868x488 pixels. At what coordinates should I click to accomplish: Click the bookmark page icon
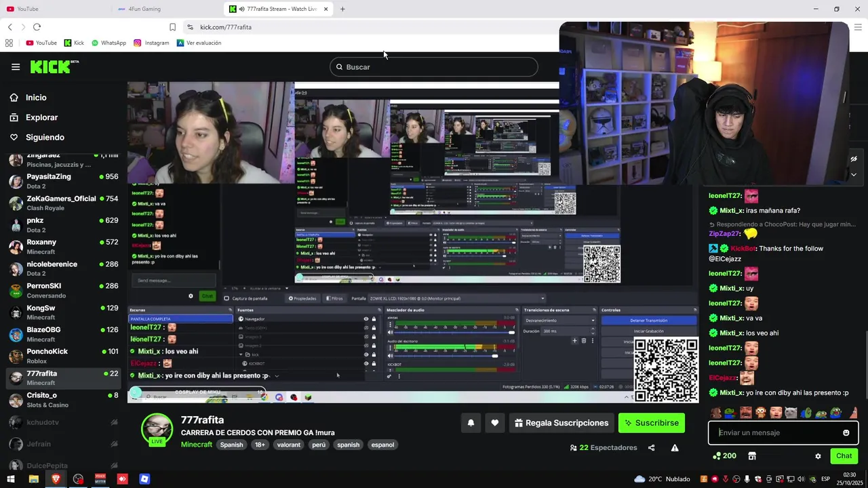pos(172,27)
